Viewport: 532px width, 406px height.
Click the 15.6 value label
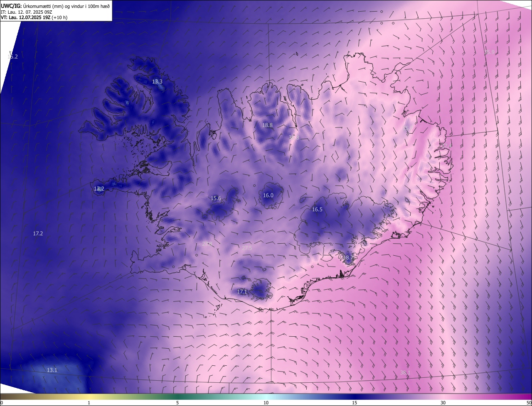(216, 198)
